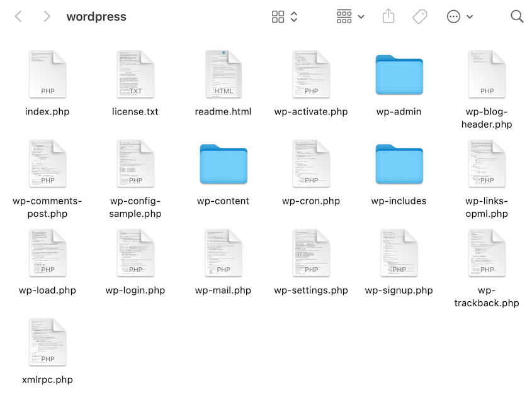
Task: Click the "wp-content" folder name label
Action: [223, 201]
